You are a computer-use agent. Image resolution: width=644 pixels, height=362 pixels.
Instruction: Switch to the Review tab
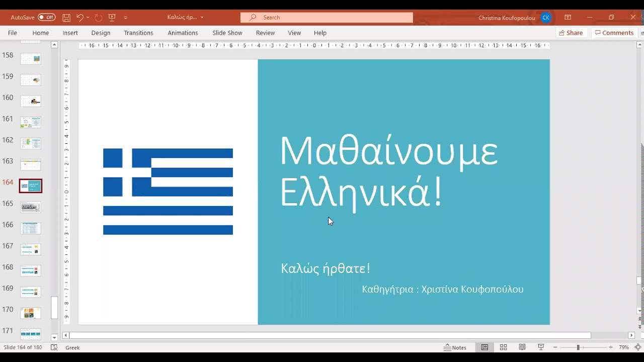tap(265, 33)
